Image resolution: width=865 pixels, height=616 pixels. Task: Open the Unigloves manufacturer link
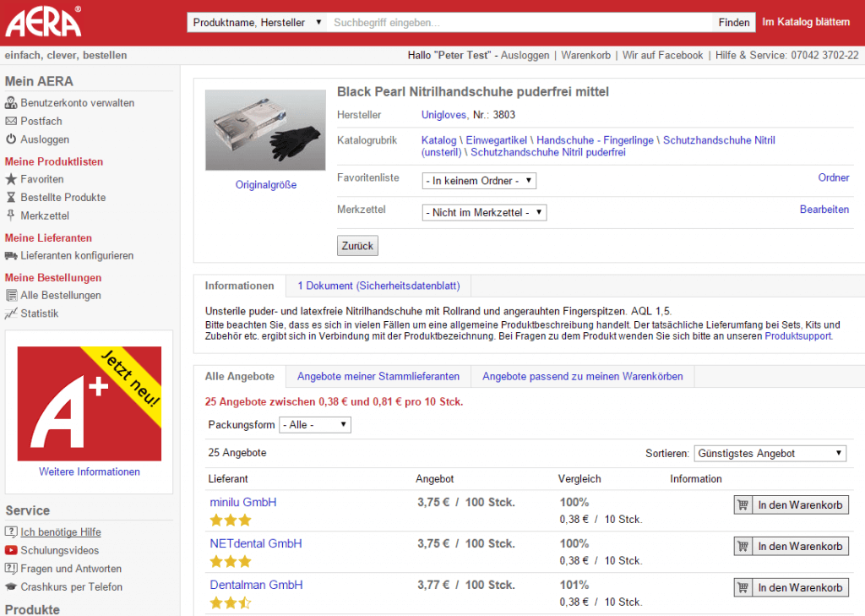click(443, 115)
